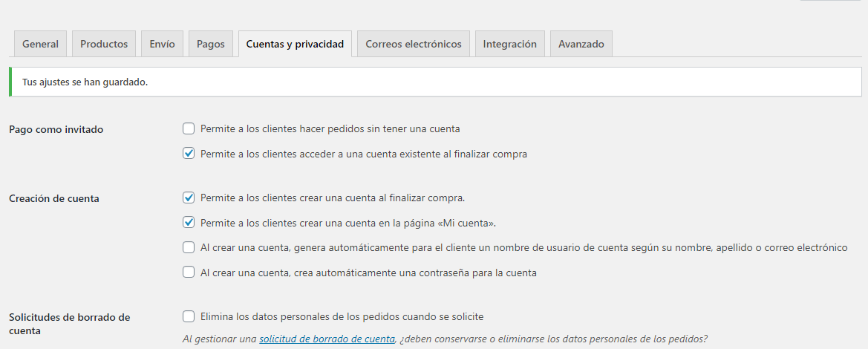
Task: Uncheck create account on «Mi cuenta» page
Action: click(x=189, y=223)
